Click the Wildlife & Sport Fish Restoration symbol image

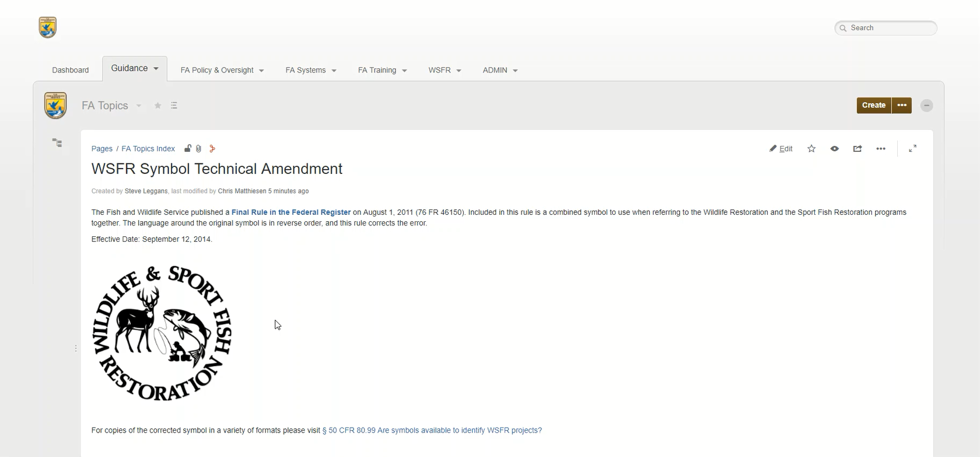pos(162,333)
